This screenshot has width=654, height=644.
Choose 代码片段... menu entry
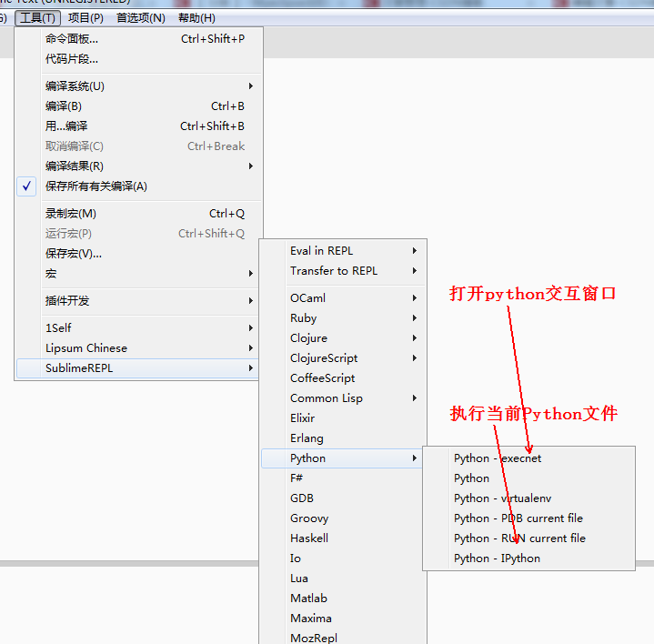(139, 59)
